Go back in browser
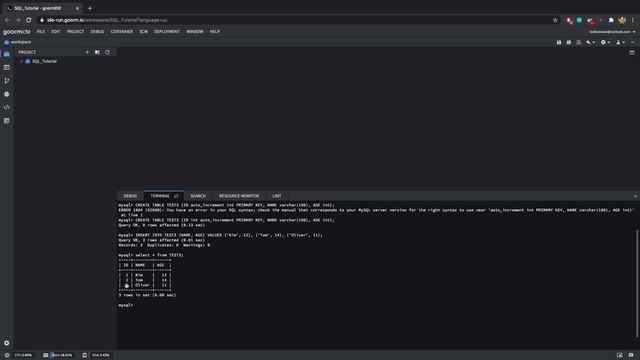Viewport: 640px width, 360px height. click(7, 20)
